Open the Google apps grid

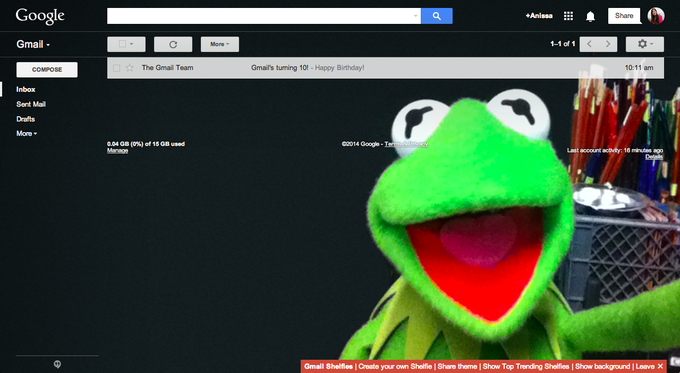pos(568,16)
